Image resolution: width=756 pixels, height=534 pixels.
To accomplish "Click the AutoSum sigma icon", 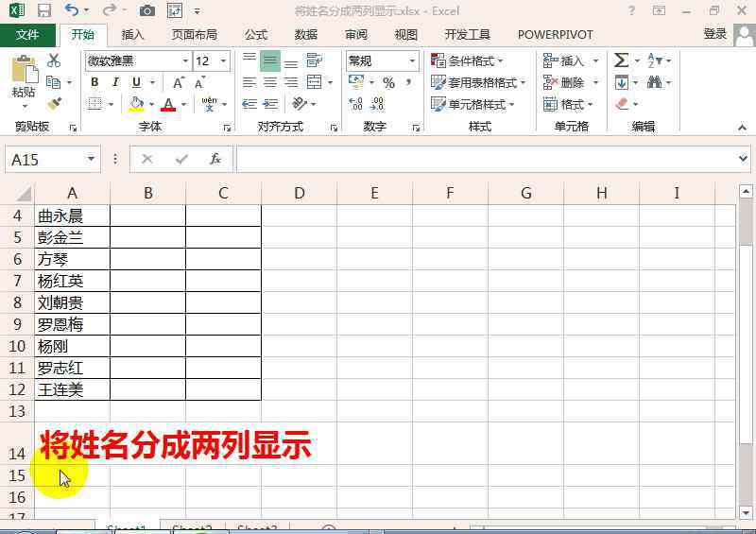I will coord(621,60).
